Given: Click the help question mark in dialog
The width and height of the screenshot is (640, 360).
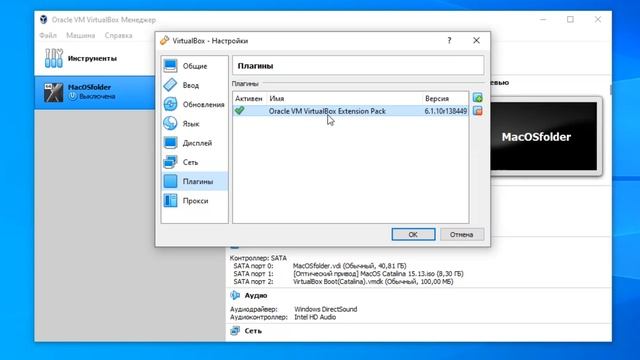Looking at the screenshot, I should (449, 40).
